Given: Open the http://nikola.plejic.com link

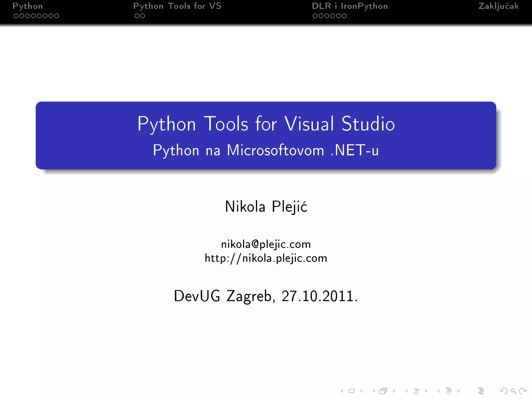Looking at the screenshot, I should pos(266,258).
